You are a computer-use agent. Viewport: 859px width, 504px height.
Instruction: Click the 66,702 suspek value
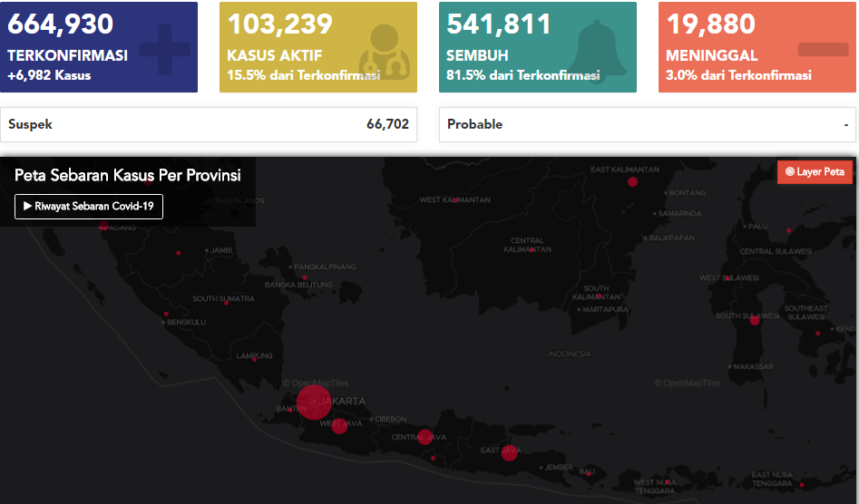(388, 124)
